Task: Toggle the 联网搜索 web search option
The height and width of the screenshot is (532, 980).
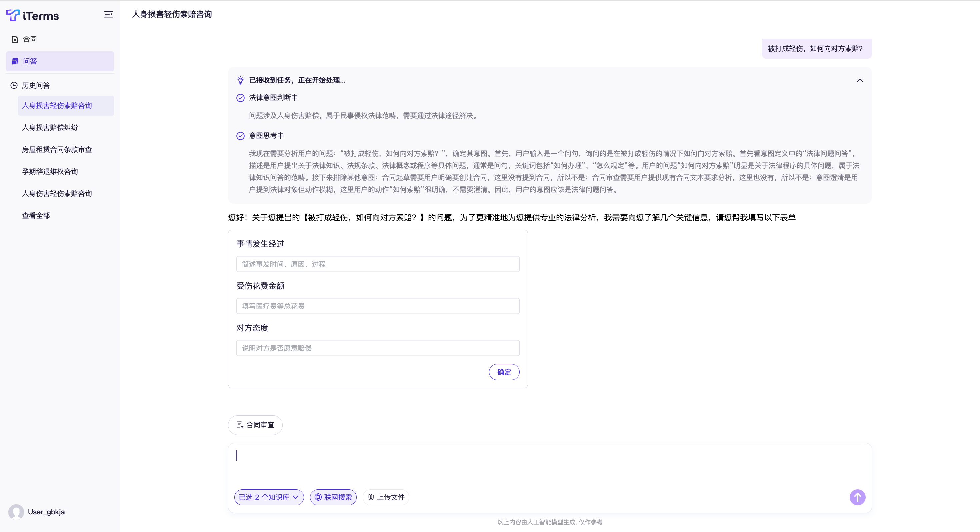Action: (x=333, y=497)
